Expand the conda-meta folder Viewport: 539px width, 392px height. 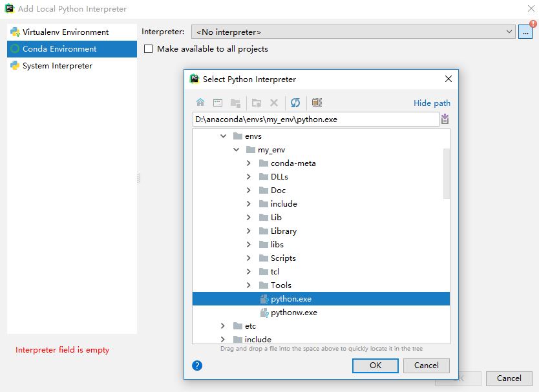coord(249,163)
